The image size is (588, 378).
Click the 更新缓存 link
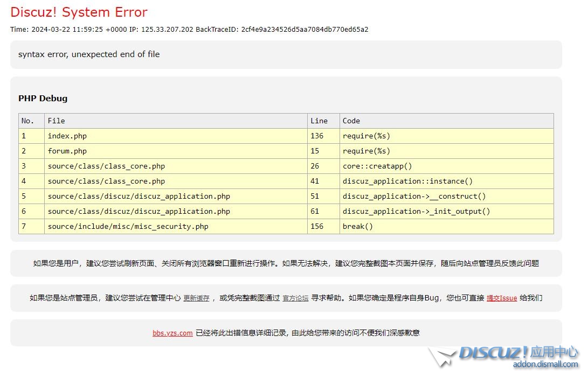(196, 298)
